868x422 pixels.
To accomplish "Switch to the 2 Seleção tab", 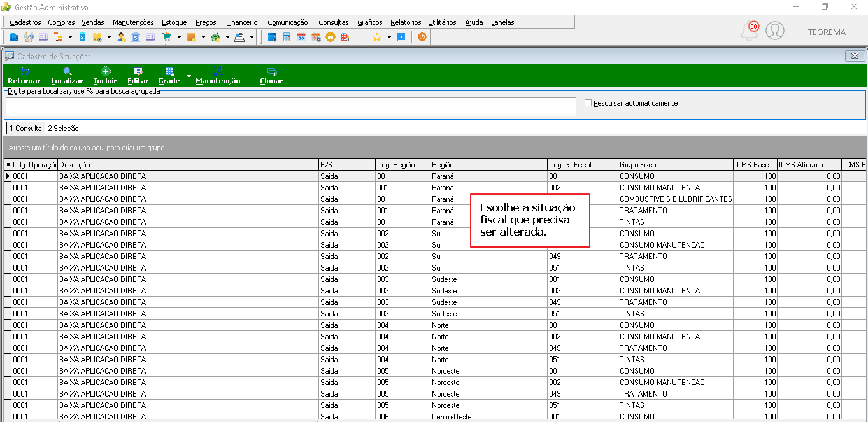I will (63, 129).
